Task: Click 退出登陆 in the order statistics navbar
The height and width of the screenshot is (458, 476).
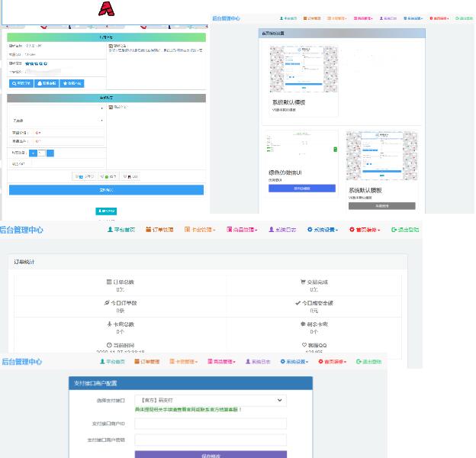Action: 405,229
